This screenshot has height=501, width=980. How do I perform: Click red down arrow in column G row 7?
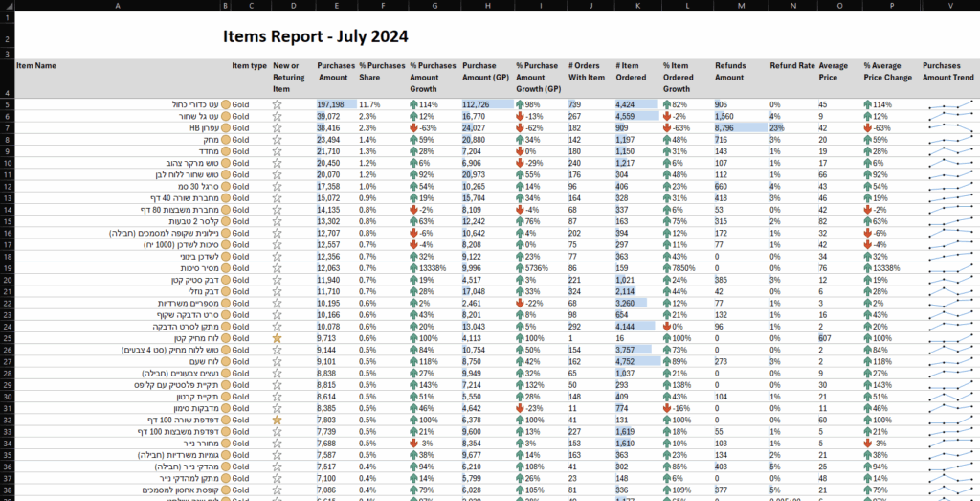click(x=413, y=127)
